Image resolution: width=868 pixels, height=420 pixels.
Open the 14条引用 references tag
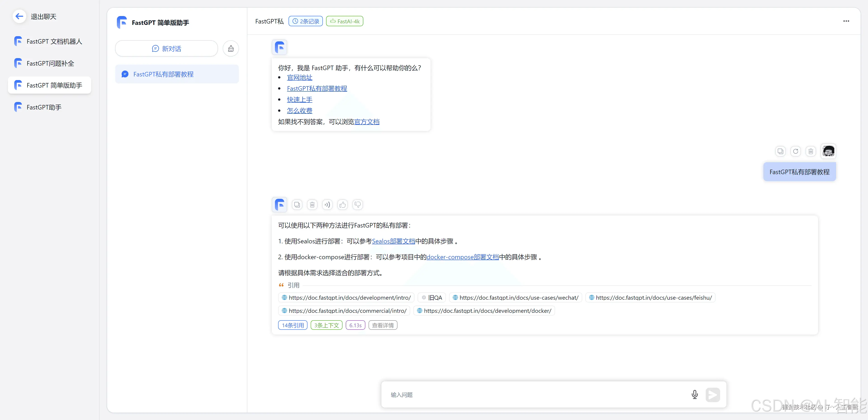pos(293,325)
